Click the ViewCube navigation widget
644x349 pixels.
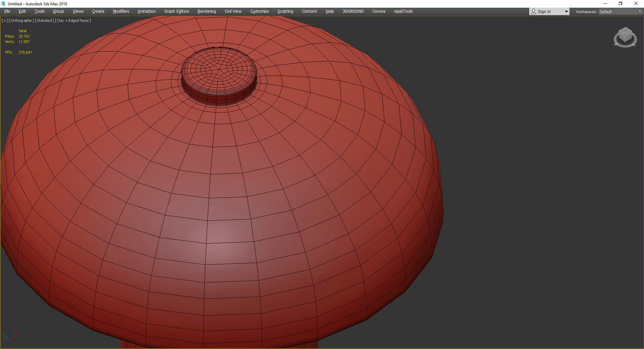[x=625, y=38]
